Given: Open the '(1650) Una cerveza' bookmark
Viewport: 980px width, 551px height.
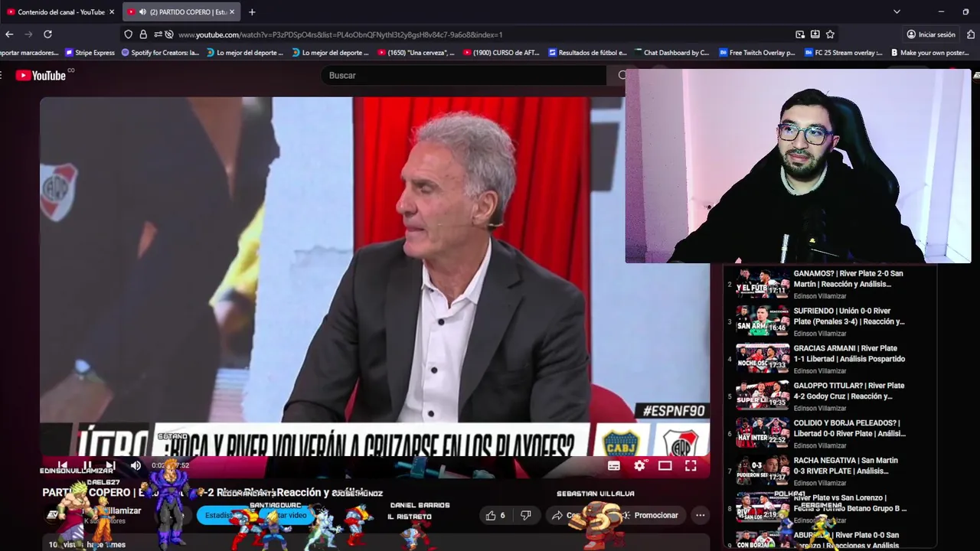Looking at the screenshot, I should [416, 53].
